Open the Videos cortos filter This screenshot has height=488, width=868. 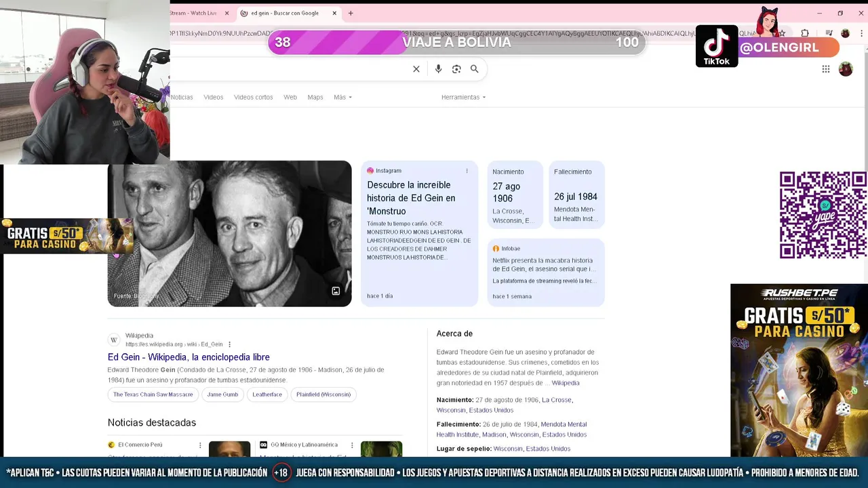pyautogui.click(x=253, y=98)
